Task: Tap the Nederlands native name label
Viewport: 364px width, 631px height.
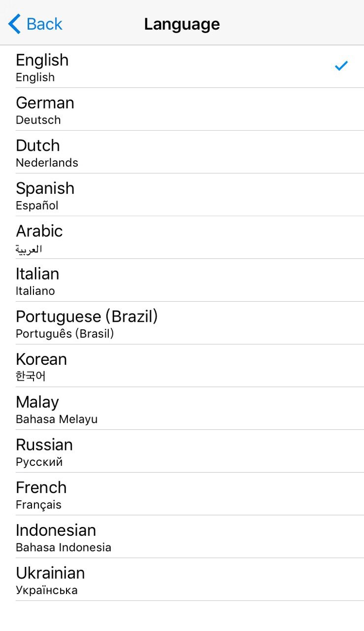Action: [47, 163]
